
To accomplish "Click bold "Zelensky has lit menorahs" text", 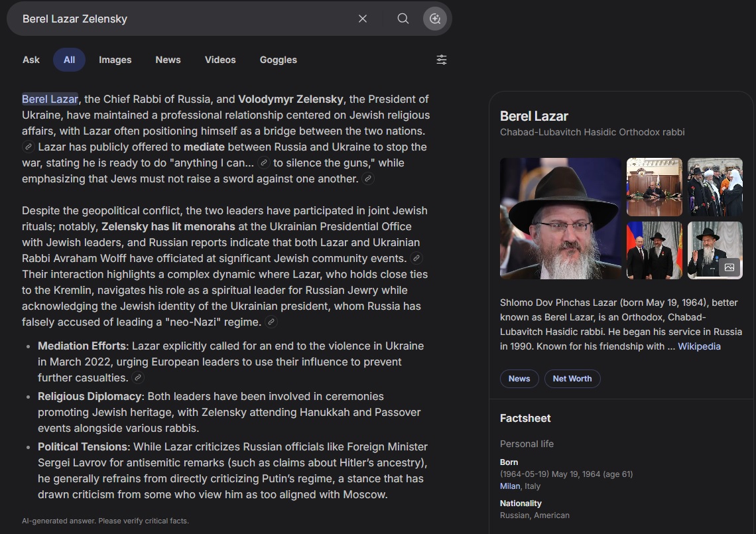I will [168, 227].
